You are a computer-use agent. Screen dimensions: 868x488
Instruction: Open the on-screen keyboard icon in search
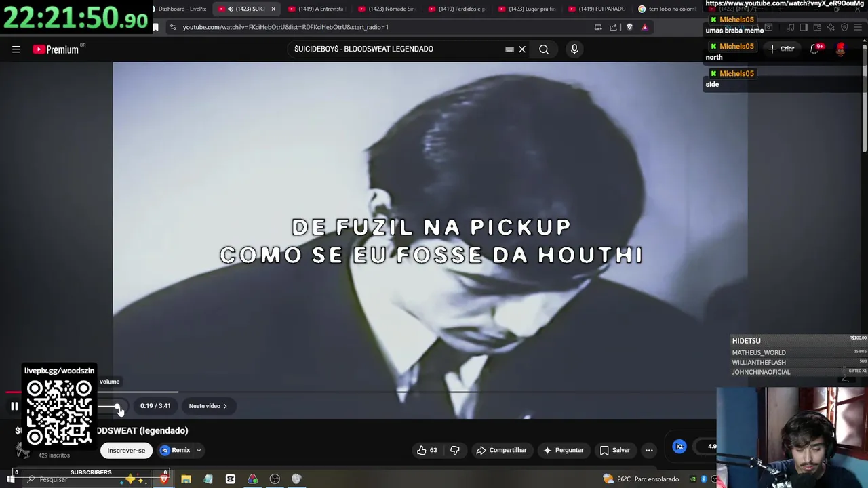click(x=509, y=49)
